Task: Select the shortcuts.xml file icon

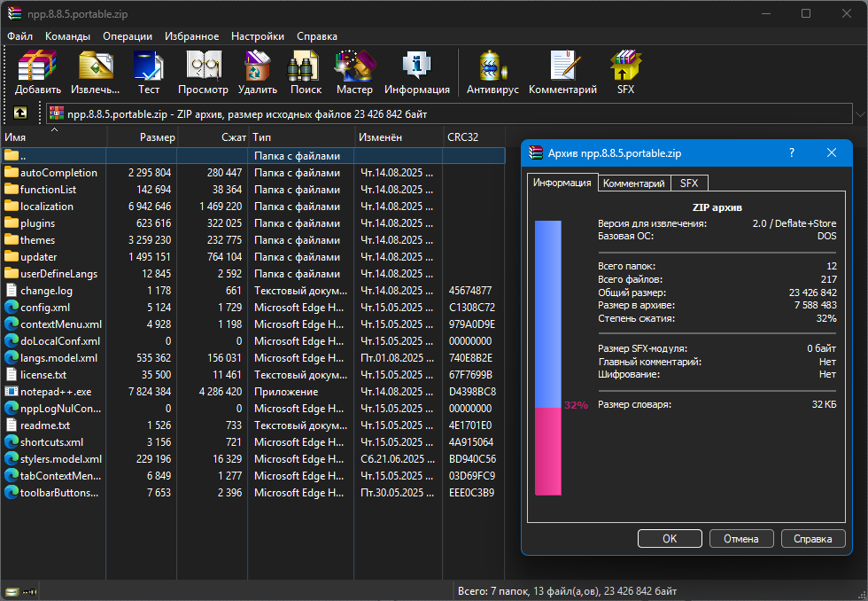Action: click(11, 442)
